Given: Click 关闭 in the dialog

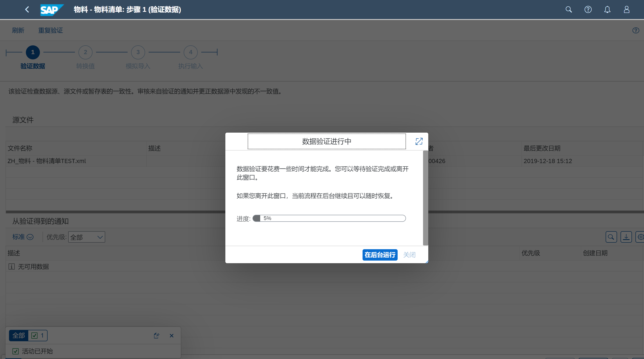Looking at the screenshot, I should coord(409,255).
